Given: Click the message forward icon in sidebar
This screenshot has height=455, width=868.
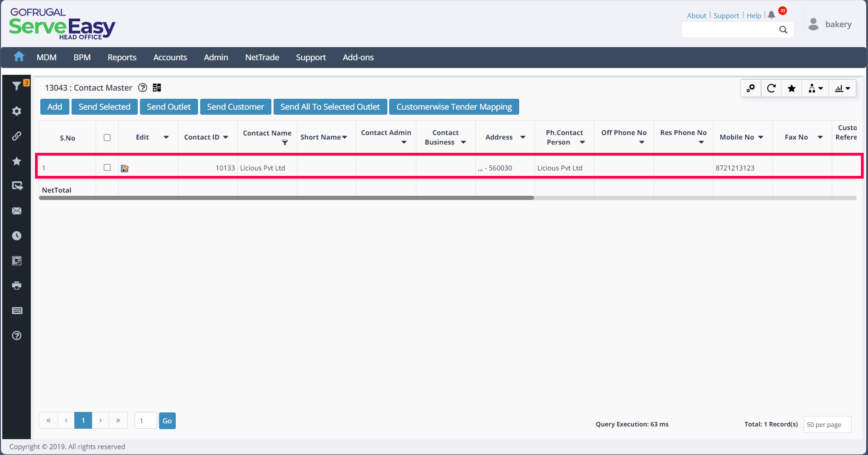Looking at the screenshot, I should [17, 186].
